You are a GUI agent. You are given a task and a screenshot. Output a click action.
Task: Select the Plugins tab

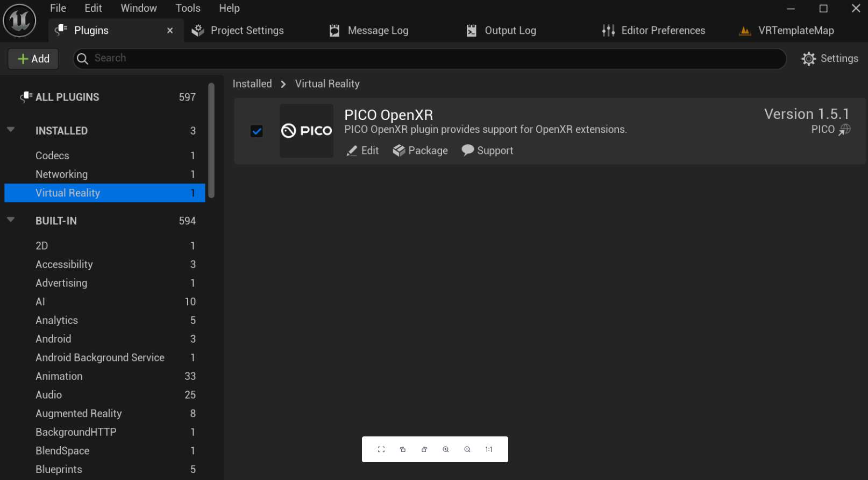[x=91, y=31]
